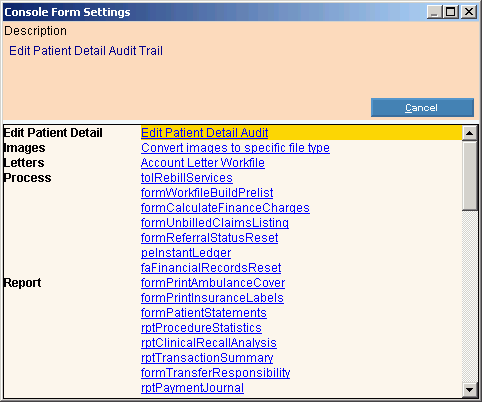Viewport: 482px width, 402px height.
Task: Open Account Letter Workfile link
Action: [203, 163]
